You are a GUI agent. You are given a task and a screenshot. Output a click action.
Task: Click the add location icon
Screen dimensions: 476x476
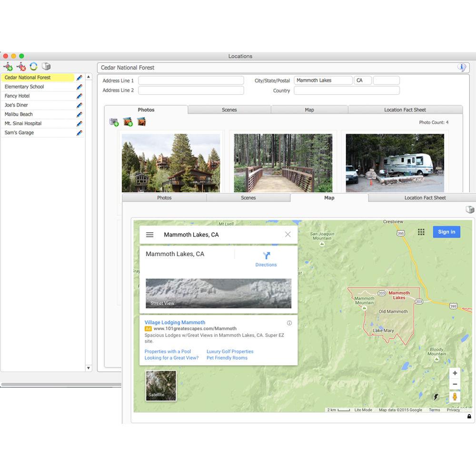pos(8,67)
